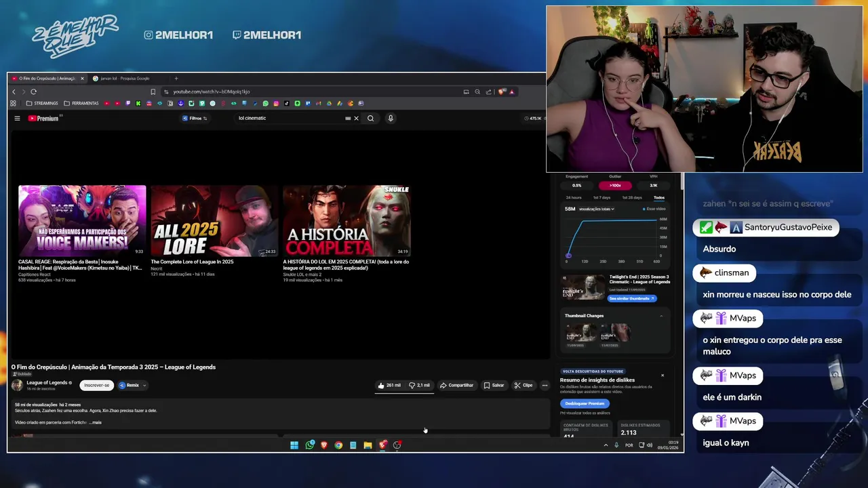Select the 1st 7 days range
Screen dimensions: 868x488
(601, 197)
